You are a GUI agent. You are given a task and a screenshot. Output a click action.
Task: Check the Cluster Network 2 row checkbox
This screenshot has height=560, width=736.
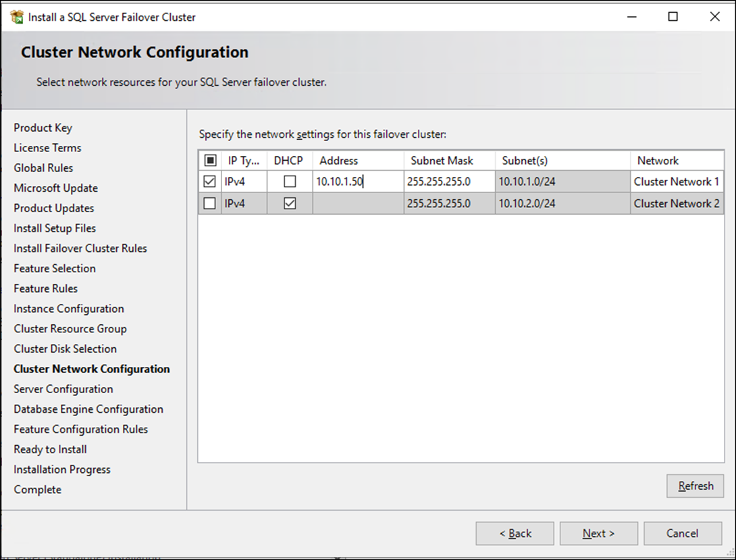click(209, 203)
